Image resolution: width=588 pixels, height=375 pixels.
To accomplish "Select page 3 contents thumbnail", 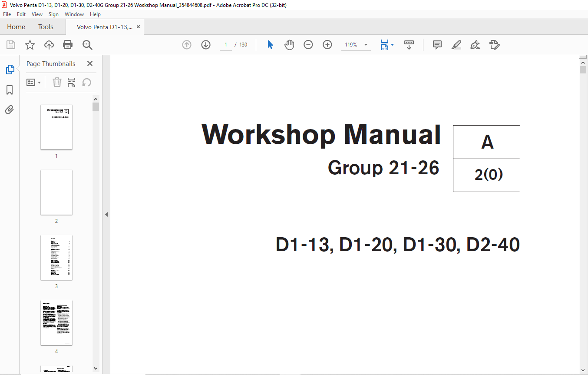I will [x=56, y=257].
